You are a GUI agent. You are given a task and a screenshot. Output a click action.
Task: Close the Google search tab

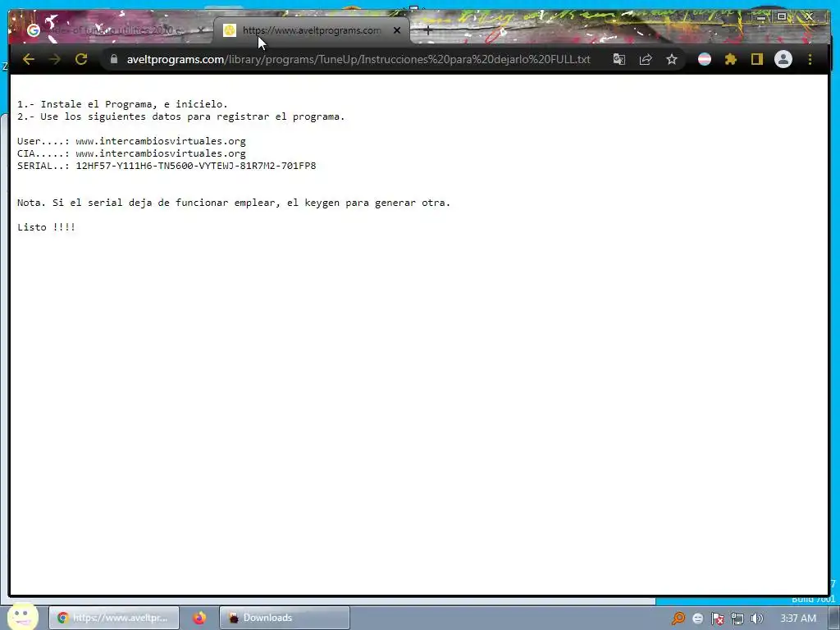coord(200,30)
